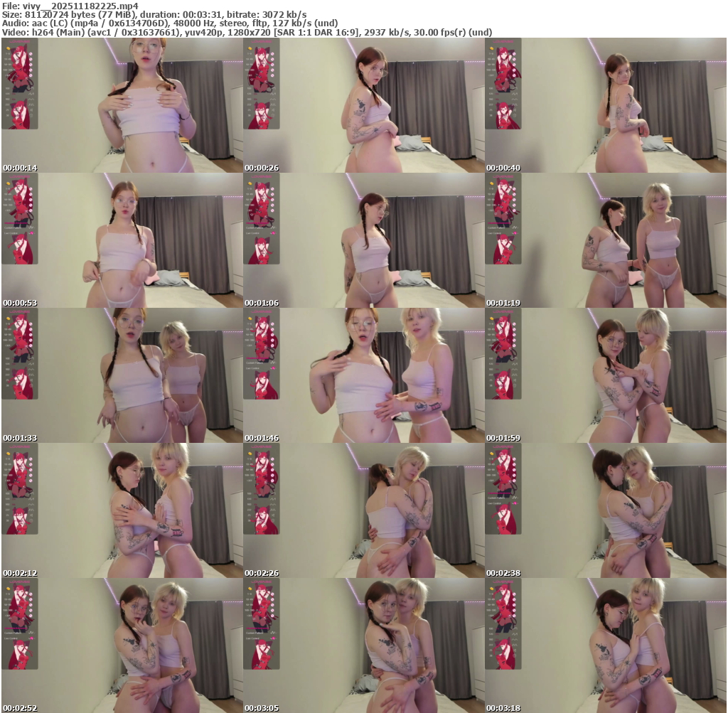Screen dimensions: 728x713
Task: Select the Size and duration info line
Action: pos(154,14)
